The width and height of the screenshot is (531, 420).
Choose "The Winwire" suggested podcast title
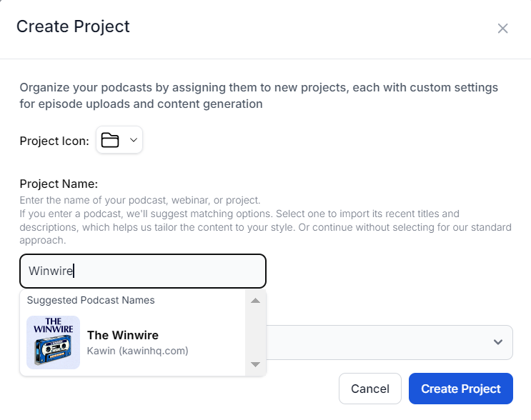click(x=123, y=335)
